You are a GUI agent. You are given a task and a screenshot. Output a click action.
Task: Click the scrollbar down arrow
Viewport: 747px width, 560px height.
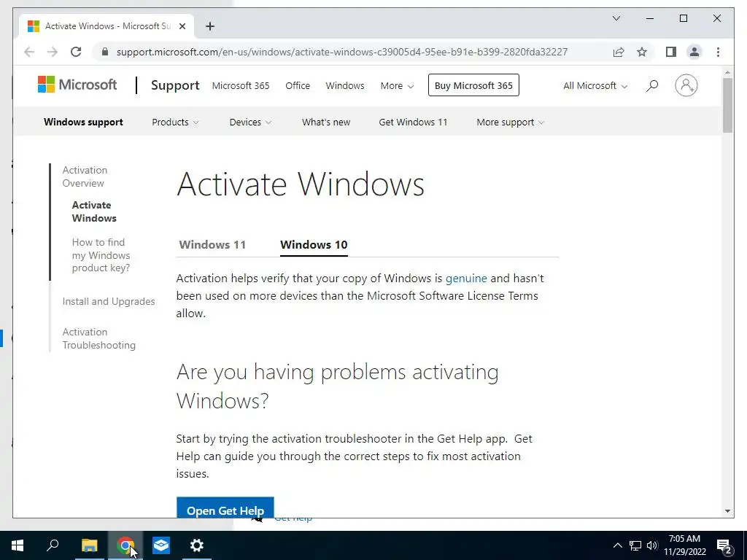(x=727, y=511)
